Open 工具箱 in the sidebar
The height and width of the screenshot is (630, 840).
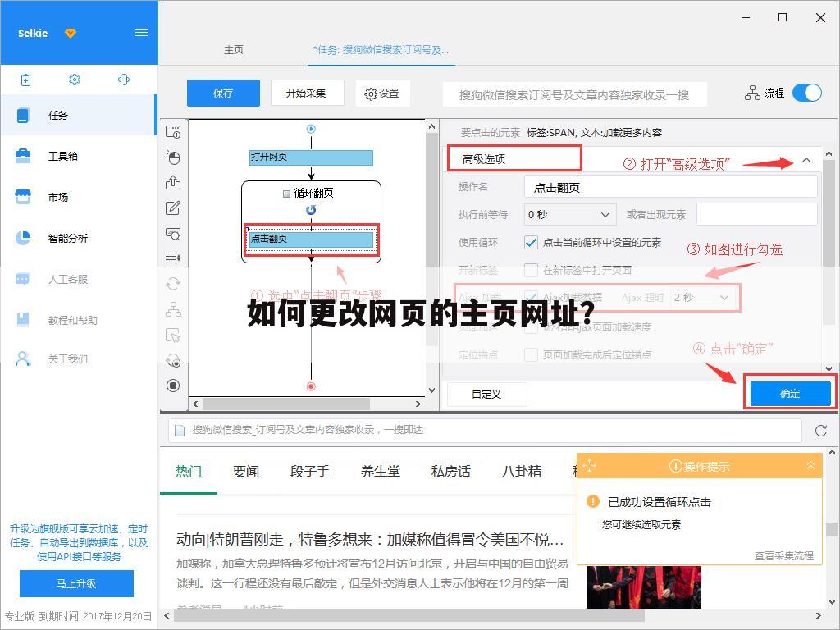coord(78,156)
